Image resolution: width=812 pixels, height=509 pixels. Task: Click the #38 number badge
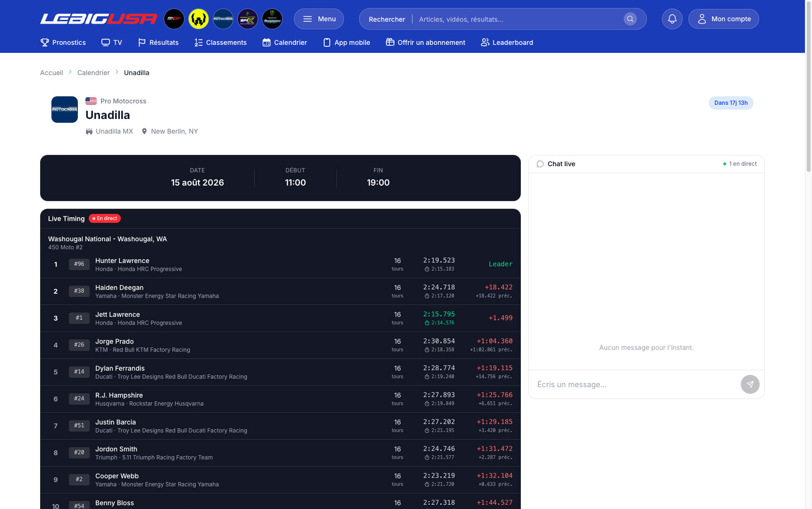click(79, 291)
